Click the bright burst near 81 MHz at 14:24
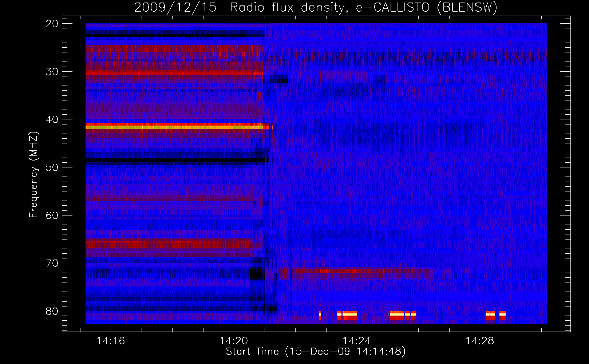This screenshot has height=364, width=589. pyautogui.click(x=347, y=315)
